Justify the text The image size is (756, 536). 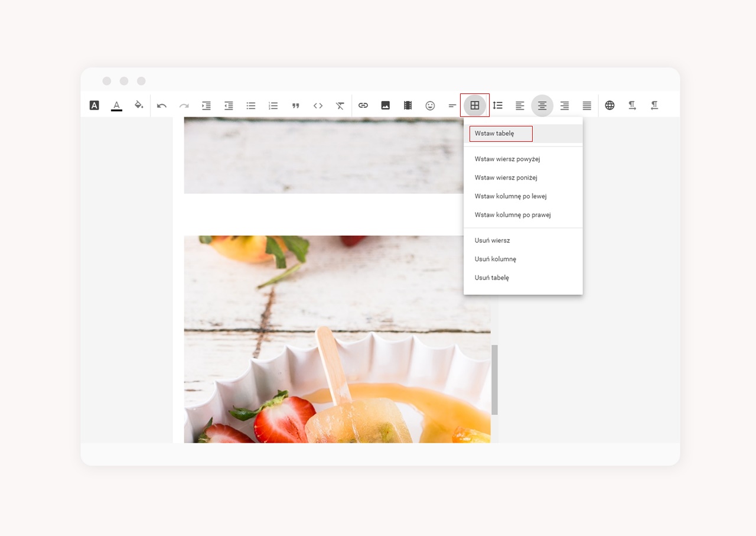coord(587,106)
